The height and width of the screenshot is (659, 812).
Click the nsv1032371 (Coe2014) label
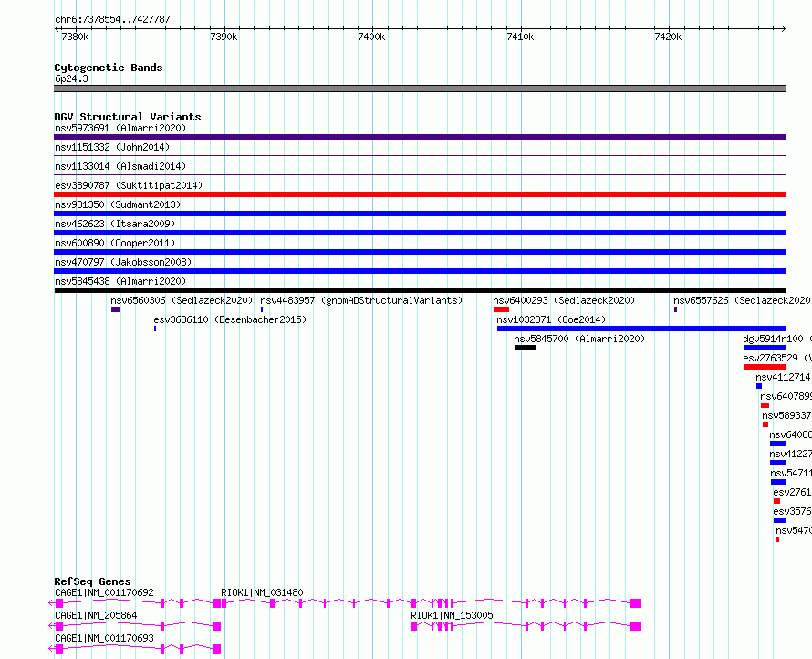[x=551, y=319]
